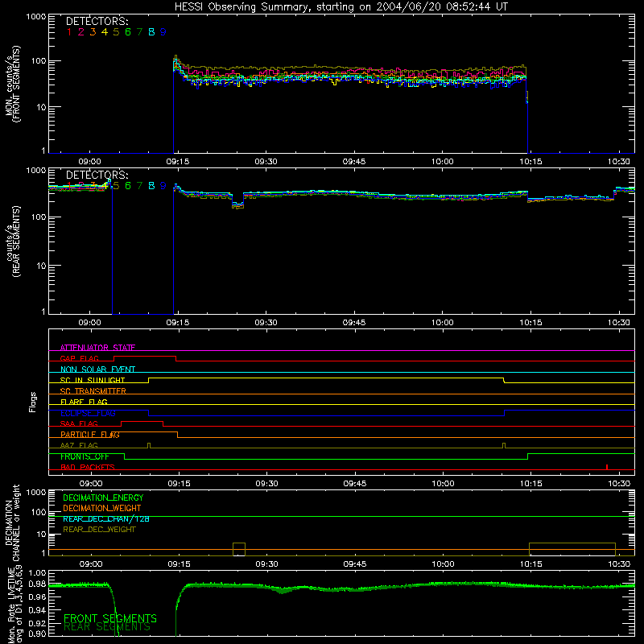
Task: Click the BAD_PACKETS flag label
Action: pyautogui.click(x=88, y=468)
